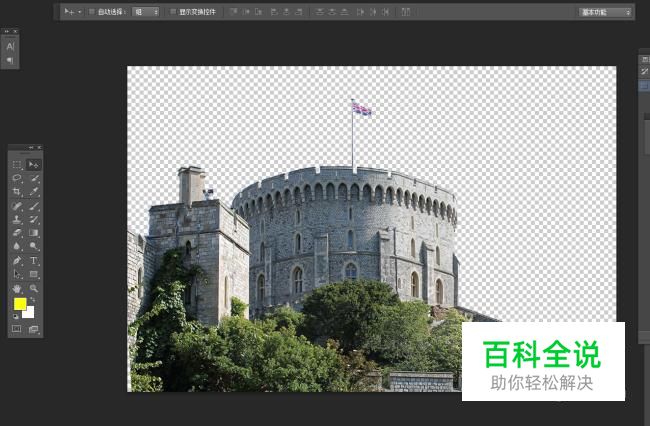Click Align Bottom Edges button

pos(259,12)
